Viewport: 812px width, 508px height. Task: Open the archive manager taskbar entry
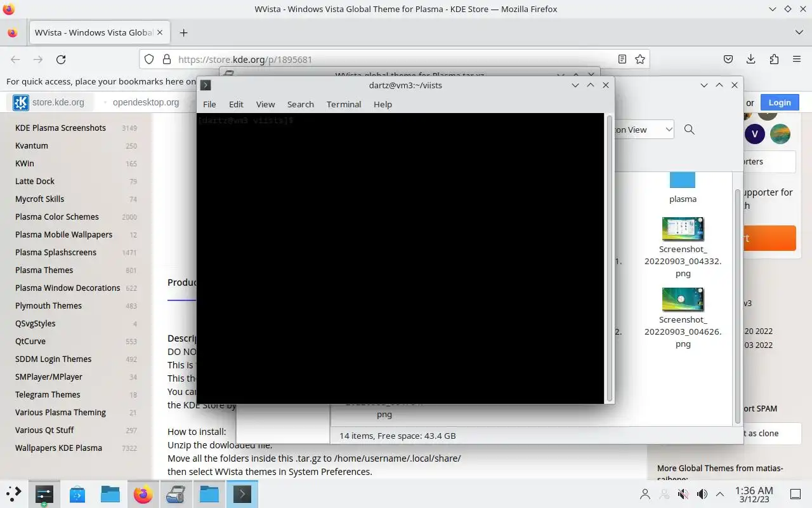(176, 494)
